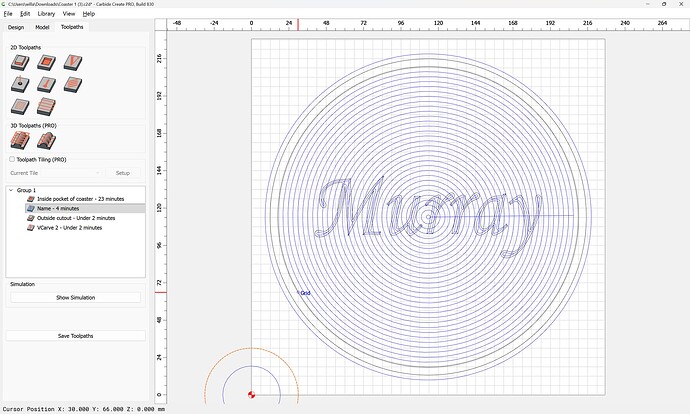Click the Show Simulation button
Viewport: 690px width, 414px height.
[76, 298]
